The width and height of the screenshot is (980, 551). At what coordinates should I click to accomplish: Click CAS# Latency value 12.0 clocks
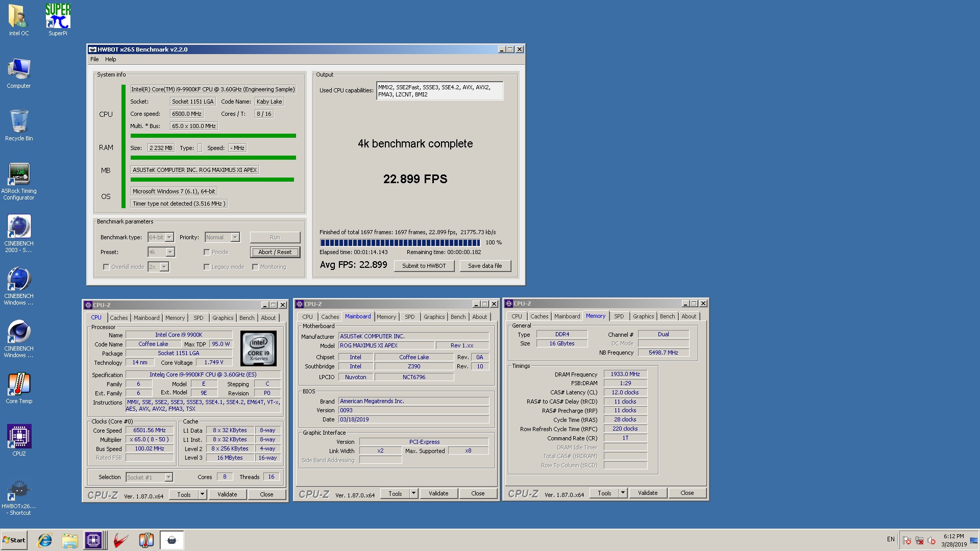(625, 393)
